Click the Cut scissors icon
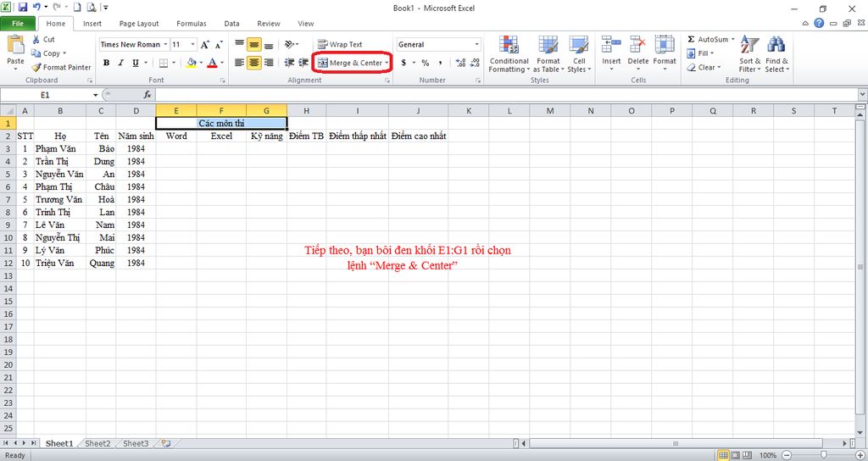The width and height of the screenshot is (868, 461). pos(36,39)
